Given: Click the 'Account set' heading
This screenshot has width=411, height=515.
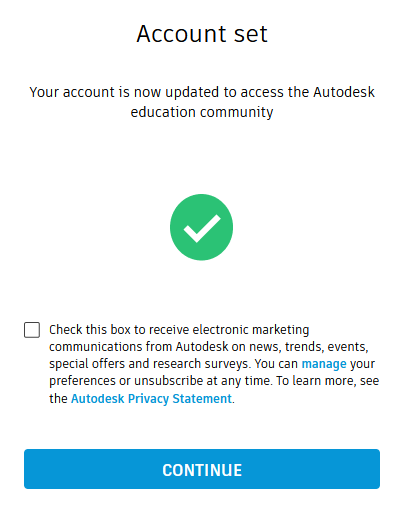Looking at the screenshot, I should click(202, 34).
